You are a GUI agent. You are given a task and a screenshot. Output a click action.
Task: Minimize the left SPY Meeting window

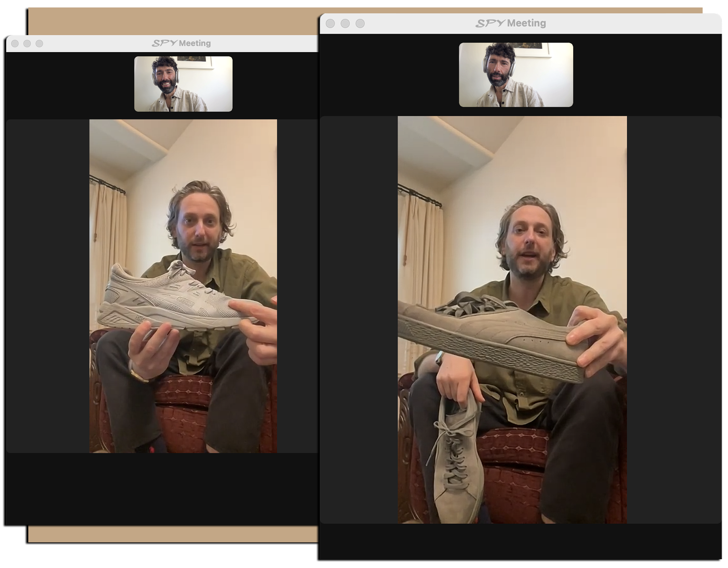click(x=27, y=43)
